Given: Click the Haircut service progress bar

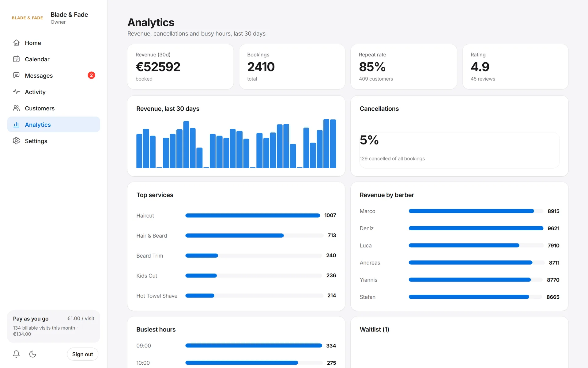Looking at the screenshot, I should (253, 216).
